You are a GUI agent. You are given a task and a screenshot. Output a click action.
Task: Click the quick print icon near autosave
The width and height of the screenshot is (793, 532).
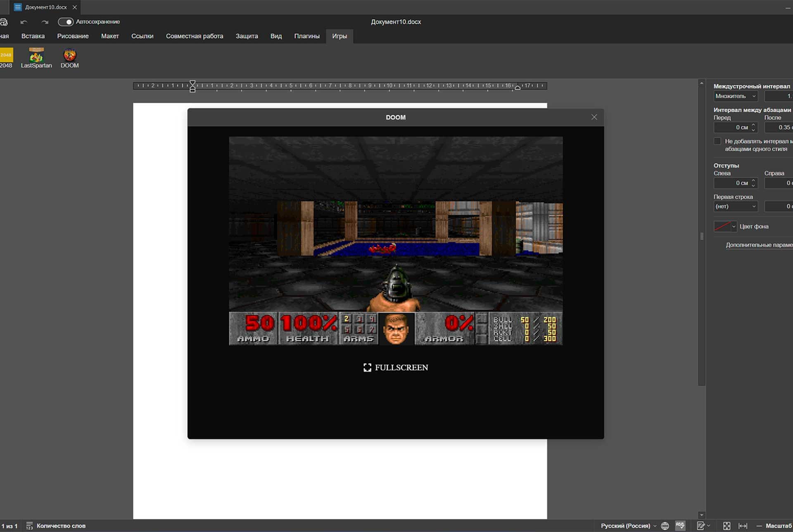point(4,22)
